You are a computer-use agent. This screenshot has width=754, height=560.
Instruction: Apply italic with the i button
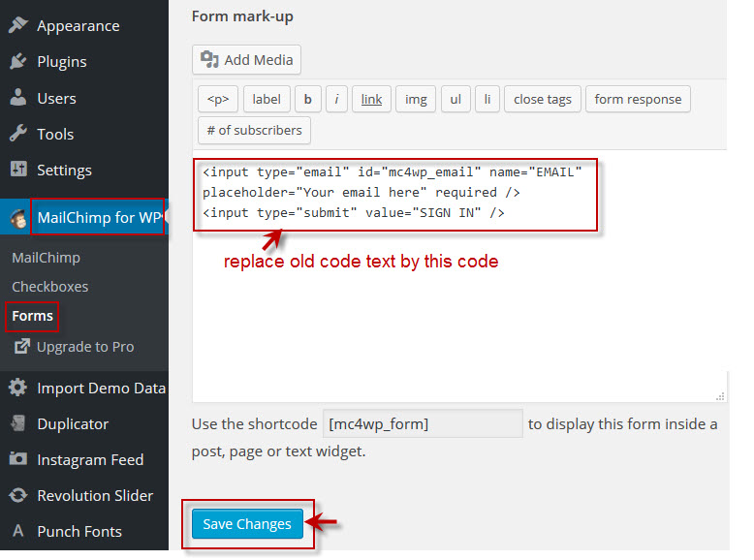336,99
